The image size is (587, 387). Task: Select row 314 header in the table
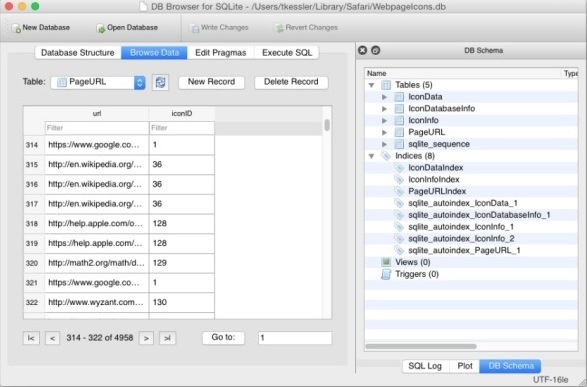(x=34, y=145)
